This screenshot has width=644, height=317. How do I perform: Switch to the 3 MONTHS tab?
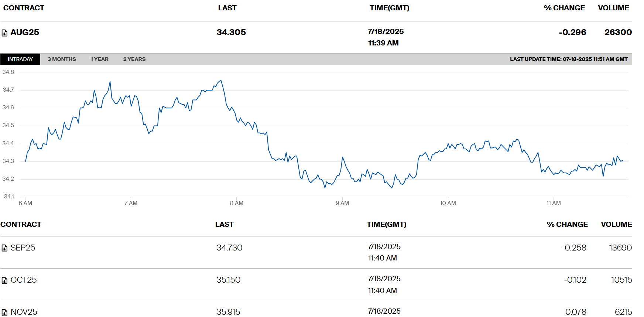click(x=62, y=59)
